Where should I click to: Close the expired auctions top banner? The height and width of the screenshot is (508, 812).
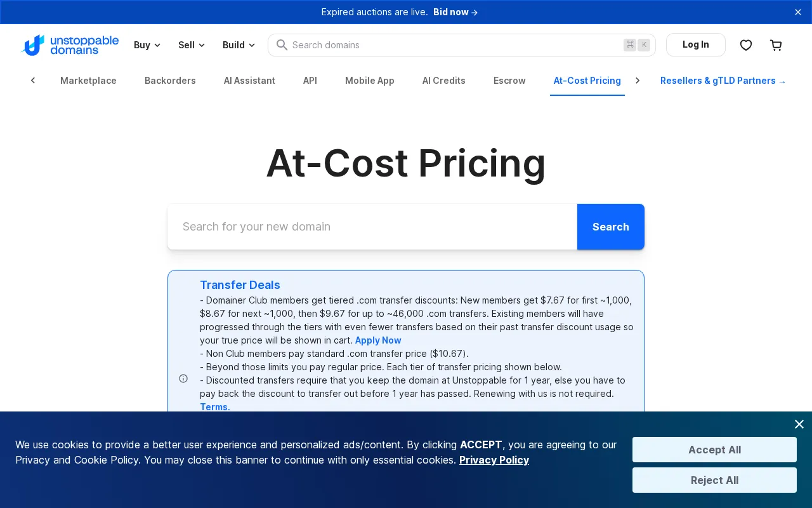[x=798, y=12]
